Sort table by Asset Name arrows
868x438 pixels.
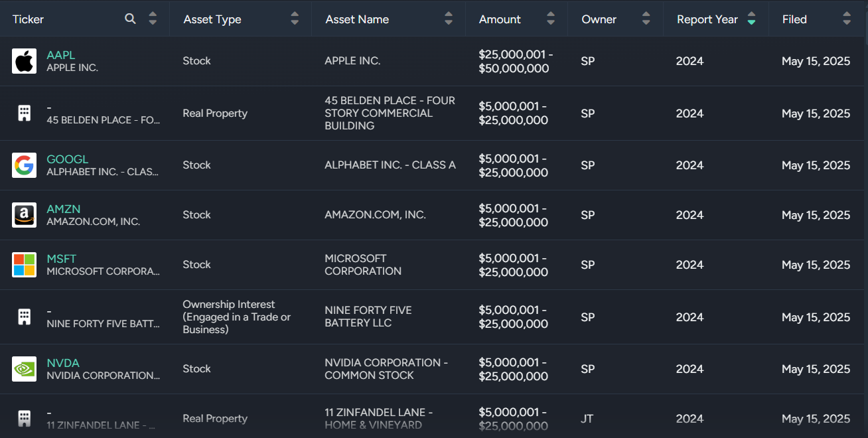449,19
